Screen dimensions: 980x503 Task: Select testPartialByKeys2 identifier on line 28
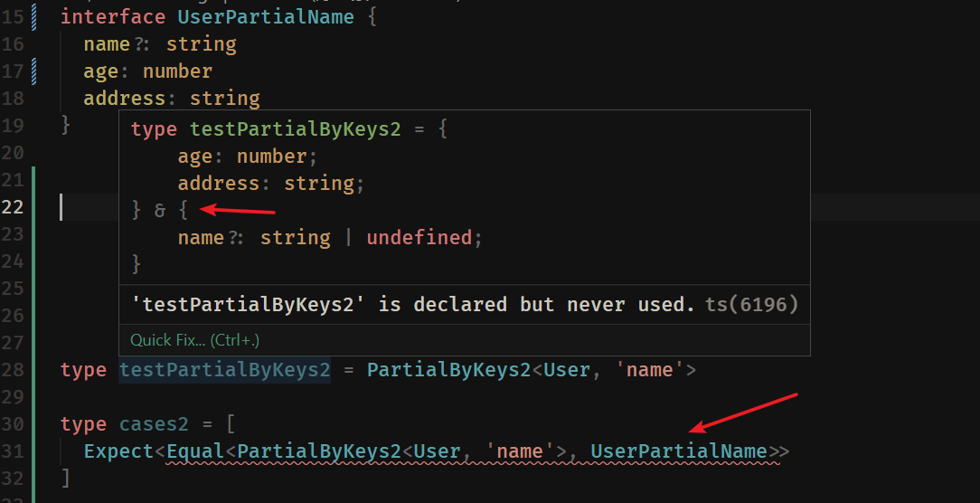click(x=225, y=370)
